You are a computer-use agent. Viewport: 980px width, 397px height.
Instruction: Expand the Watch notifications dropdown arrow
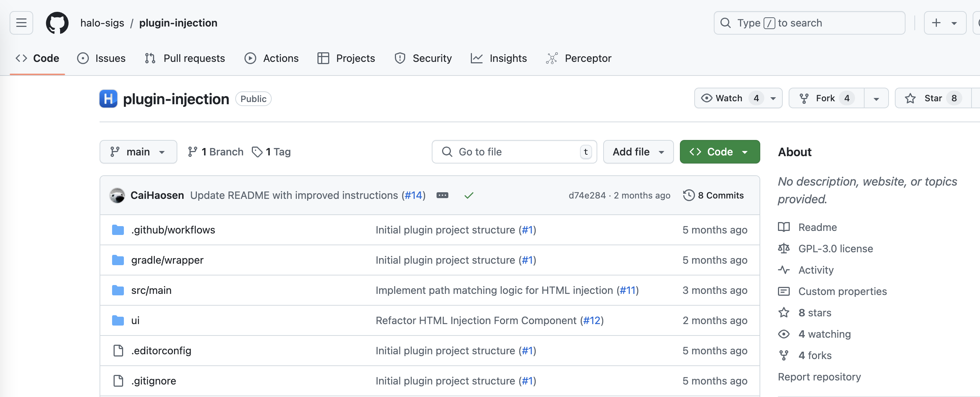pos(773,98)
